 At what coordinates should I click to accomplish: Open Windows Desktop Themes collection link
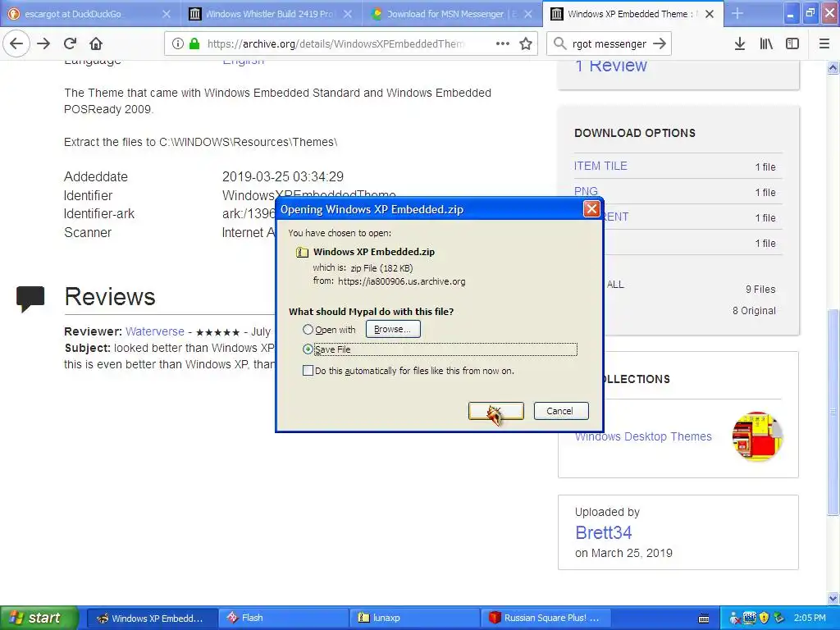coord(643,436)
